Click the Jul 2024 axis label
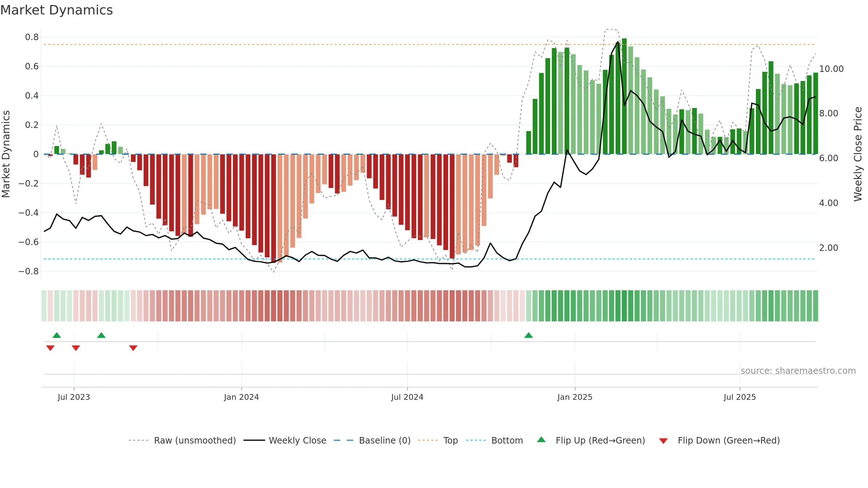This screenshot has height=488, width=868. (407, 397)
